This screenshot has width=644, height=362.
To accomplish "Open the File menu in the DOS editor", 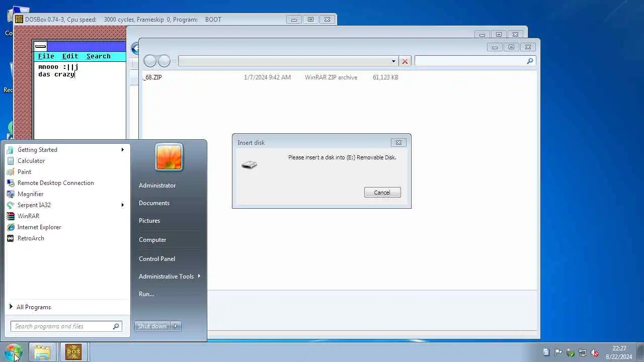I will (46, 56).
